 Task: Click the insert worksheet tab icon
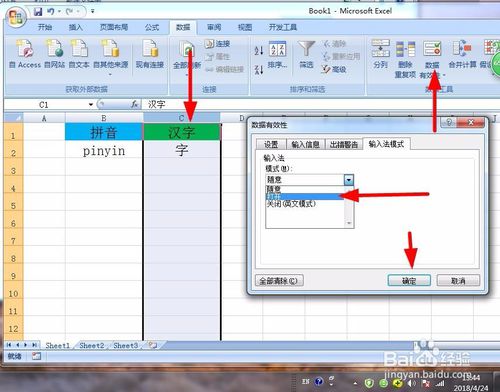pyautogui.click(x=153, y=345)
